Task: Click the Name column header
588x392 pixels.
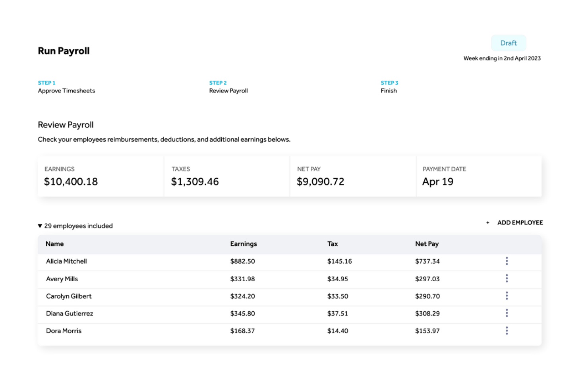Action: (x=54, y=244)
